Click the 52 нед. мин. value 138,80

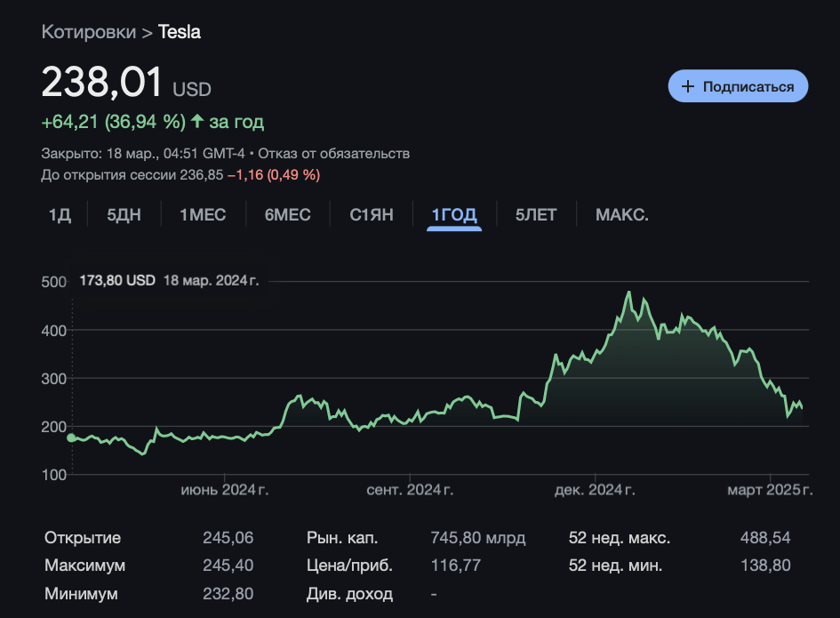(x=765, y=566)
